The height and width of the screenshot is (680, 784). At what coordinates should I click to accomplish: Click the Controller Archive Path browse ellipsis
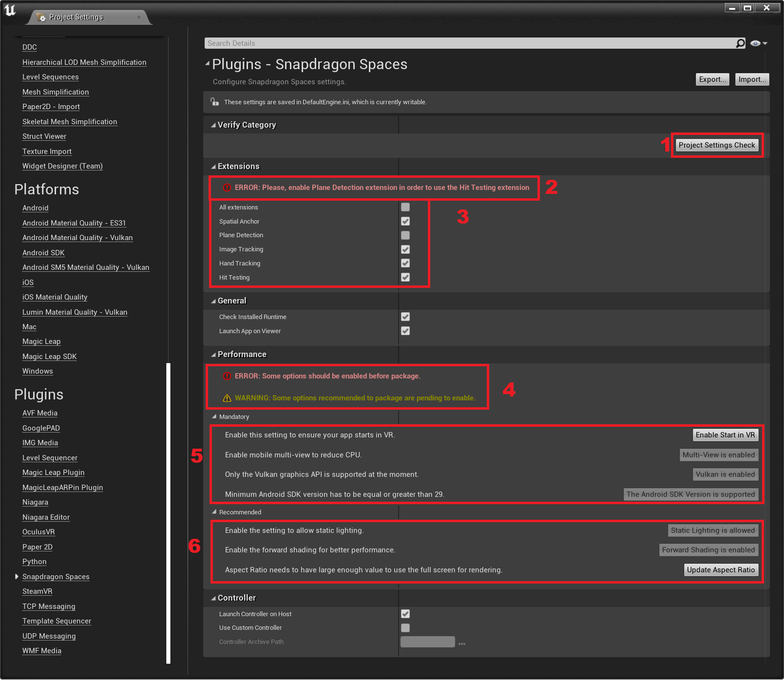coord(462,643)
